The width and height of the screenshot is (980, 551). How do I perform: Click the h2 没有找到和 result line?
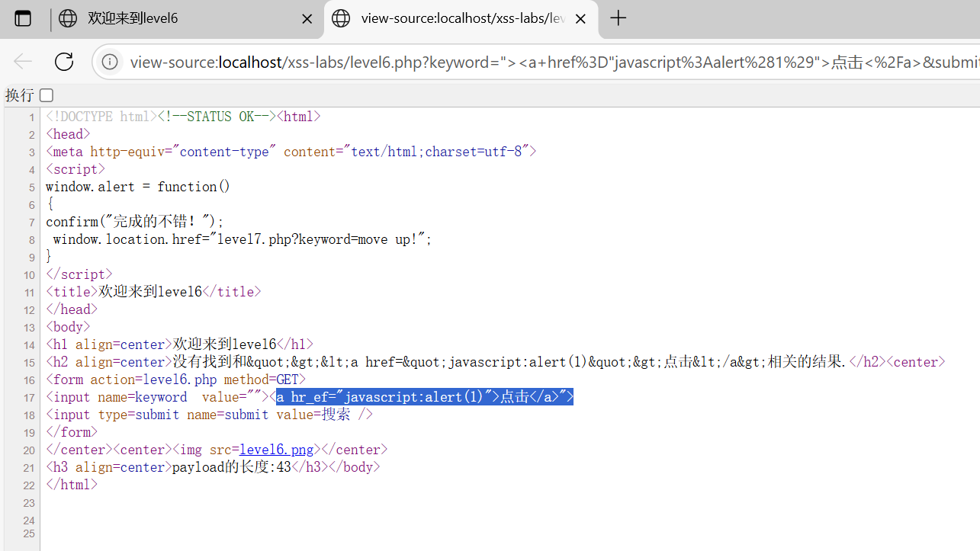[496, 362]
